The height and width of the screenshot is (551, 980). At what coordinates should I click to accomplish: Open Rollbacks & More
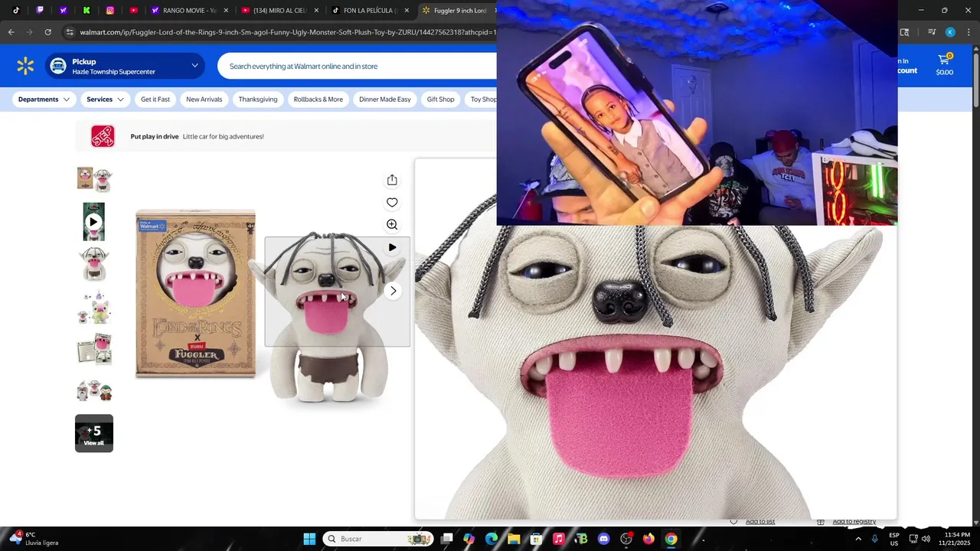(318, 99)
